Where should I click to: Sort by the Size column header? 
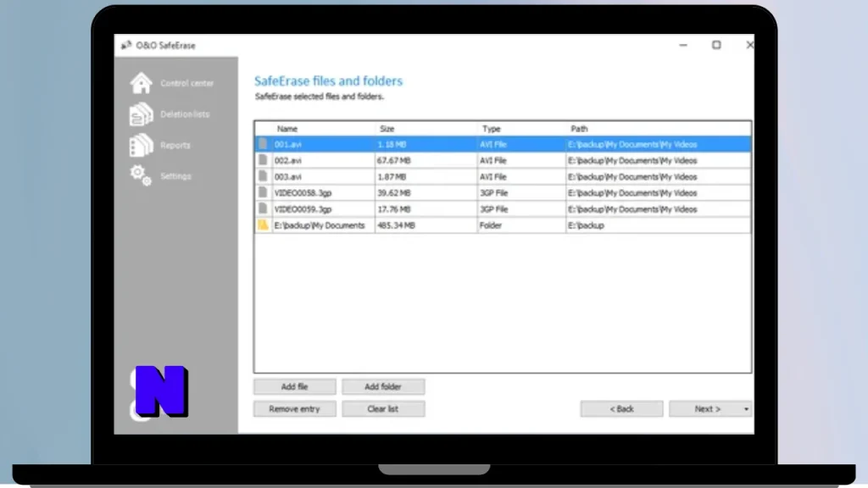click(387, 129)
